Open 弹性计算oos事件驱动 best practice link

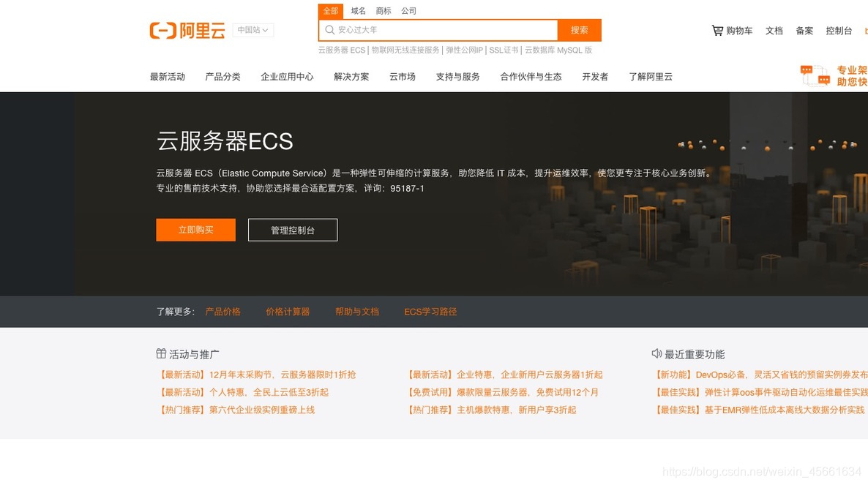click(760, 393)
